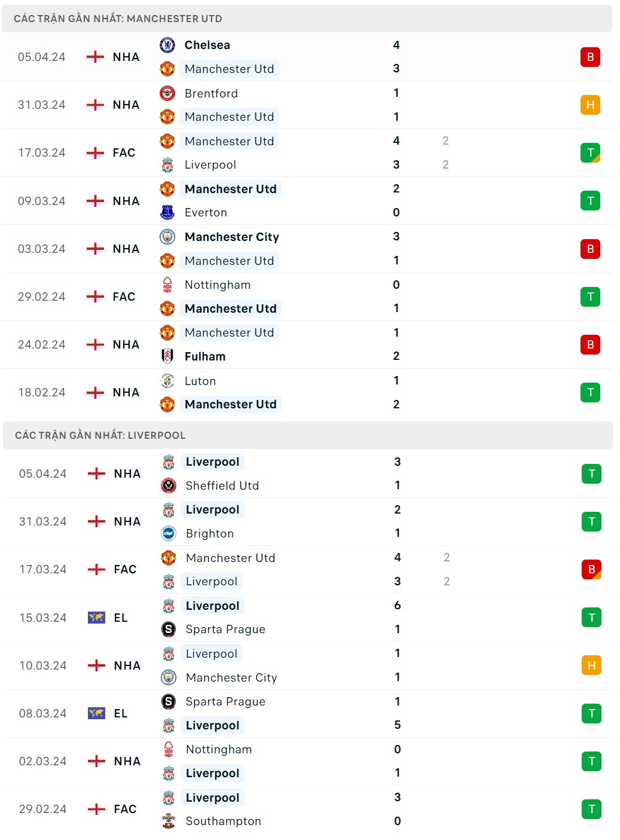Image resolution: width=620 pixels, height=840 pixels.
Task: Click the orange H badge for Brentford match
Action: [590, 105]
